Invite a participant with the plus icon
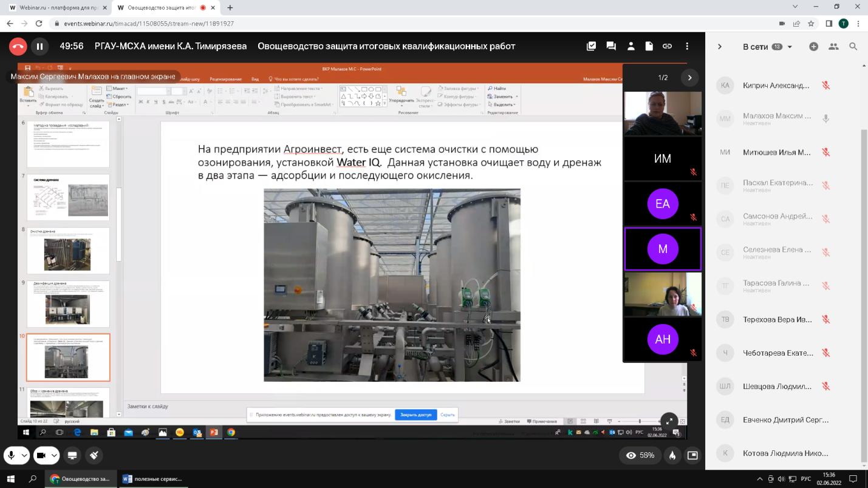The image size is (868, 488). coord(814,47)
